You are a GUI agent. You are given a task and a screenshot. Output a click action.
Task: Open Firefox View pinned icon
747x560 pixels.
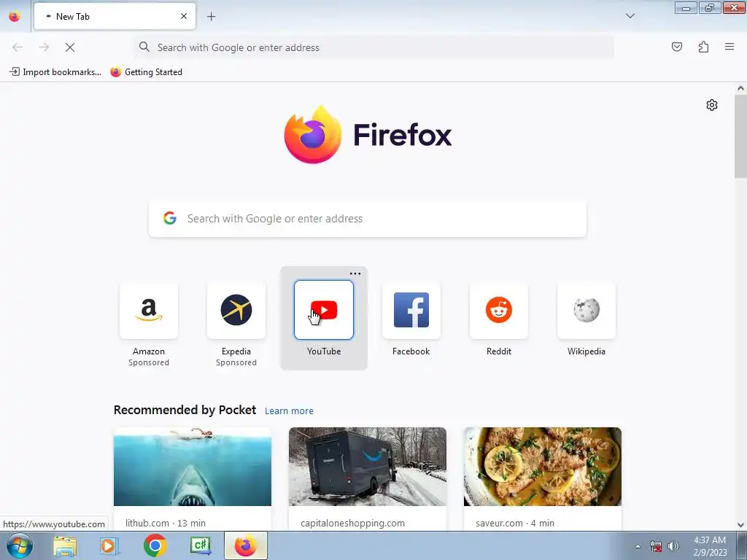pos(15,16)
